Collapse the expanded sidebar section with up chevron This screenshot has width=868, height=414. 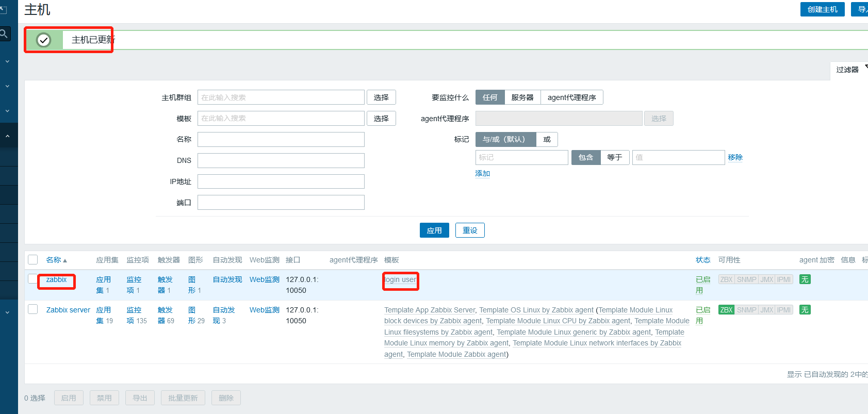(7, 136)
